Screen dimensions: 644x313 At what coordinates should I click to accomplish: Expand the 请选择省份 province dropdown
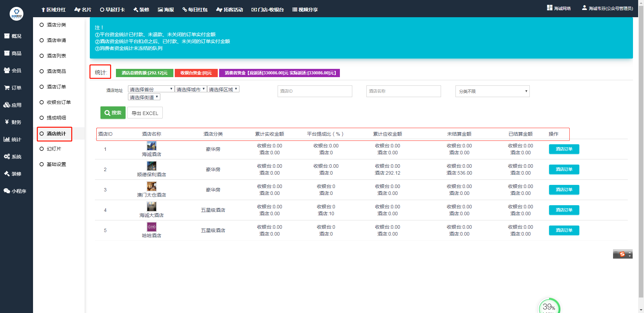(x=151, y=89)
